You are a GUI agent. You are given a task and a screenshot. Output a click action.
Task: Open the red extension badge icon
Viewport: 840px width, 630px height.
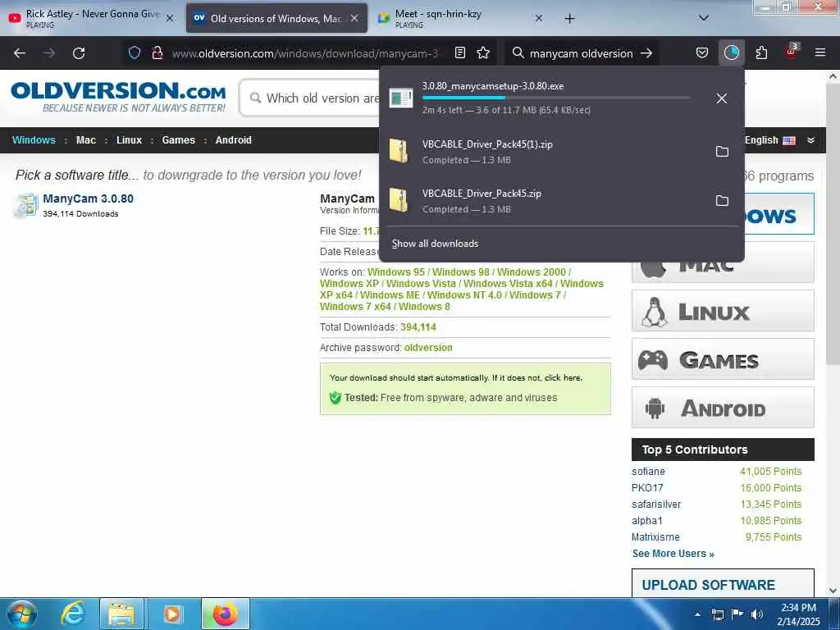click(x=792, y=52)
